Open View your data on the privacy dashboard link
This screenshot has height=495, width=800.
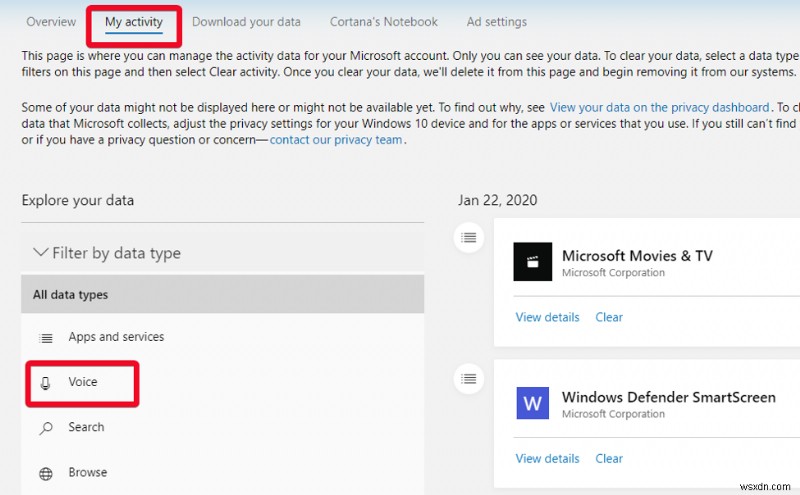(x=659, y=107)
